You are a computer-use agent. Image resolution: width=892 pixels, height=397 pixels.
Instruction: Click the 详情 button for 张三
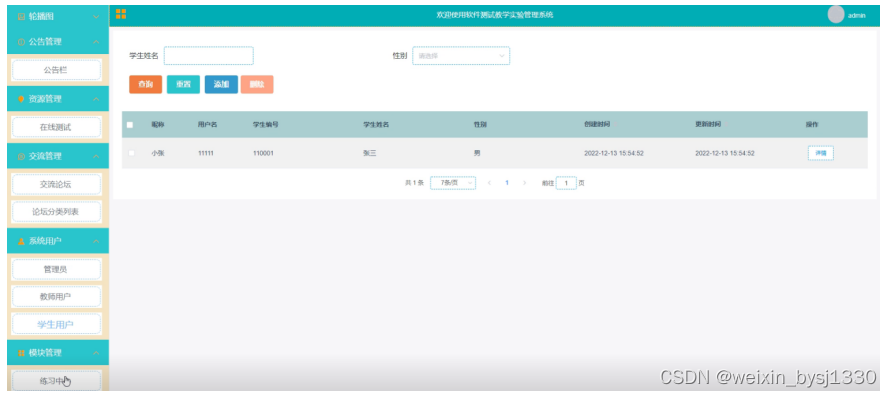tap(820, 153)
